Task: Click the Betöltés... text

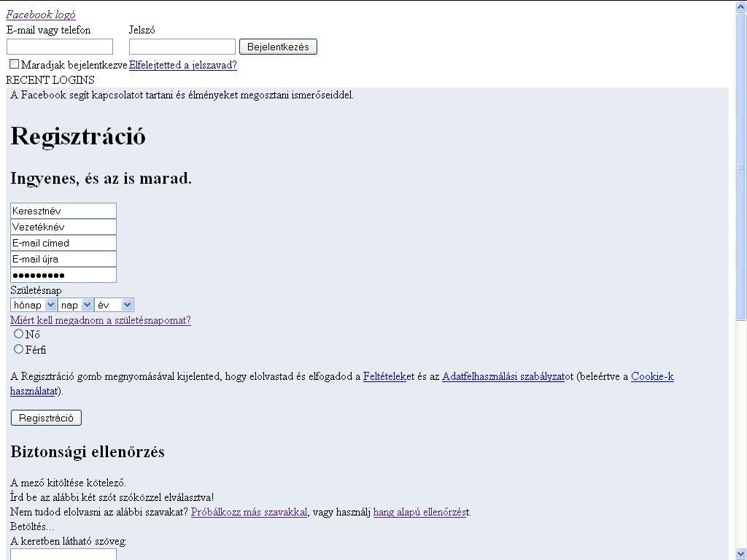Action: 32,526
